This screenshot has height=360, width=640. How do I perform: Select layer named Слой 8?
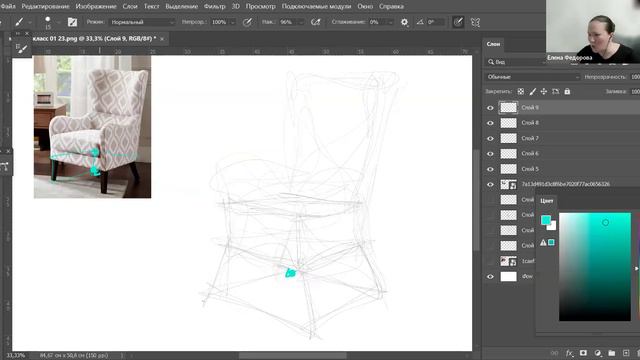[530, 123]
